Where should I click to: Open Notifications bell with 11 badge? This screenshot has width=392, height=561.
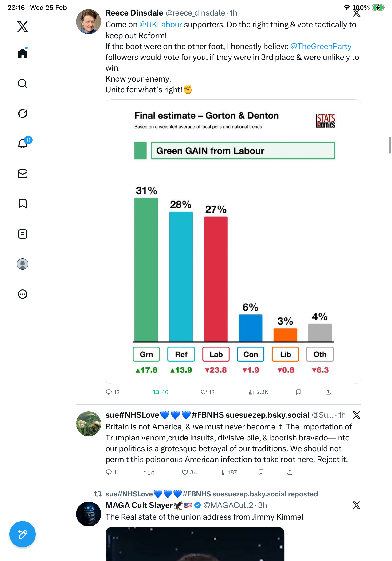click(23, 144)
